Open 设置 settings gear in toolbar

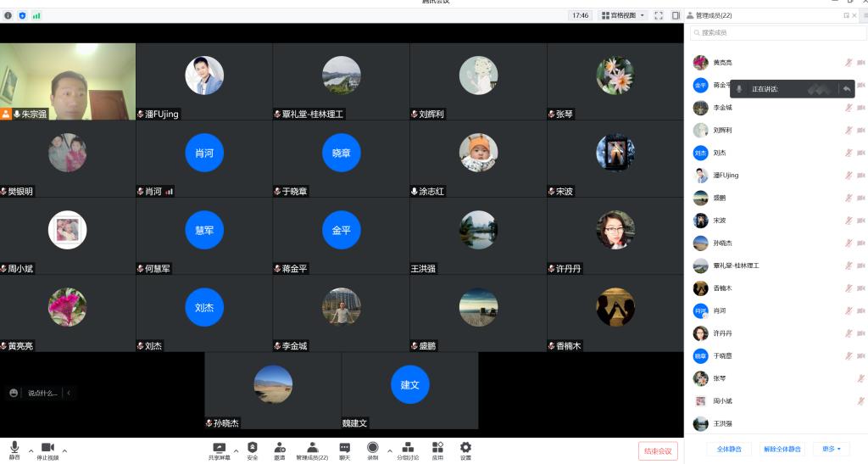[465, 450]
